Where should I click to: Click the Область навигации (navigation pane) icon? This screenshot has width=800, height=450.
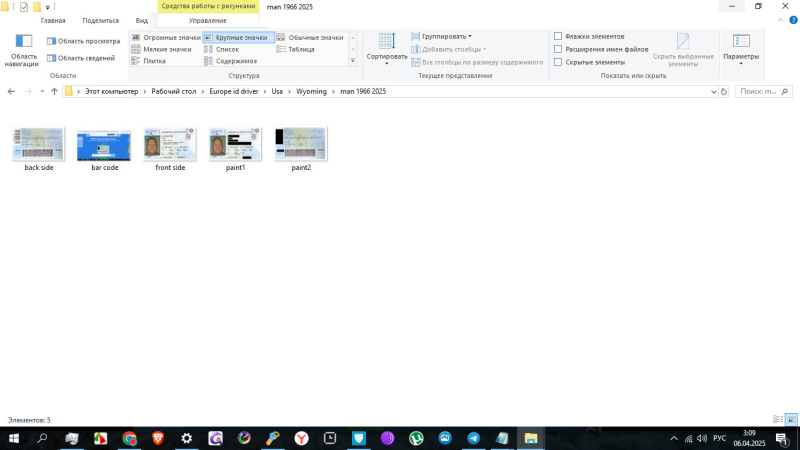point(23,49)
